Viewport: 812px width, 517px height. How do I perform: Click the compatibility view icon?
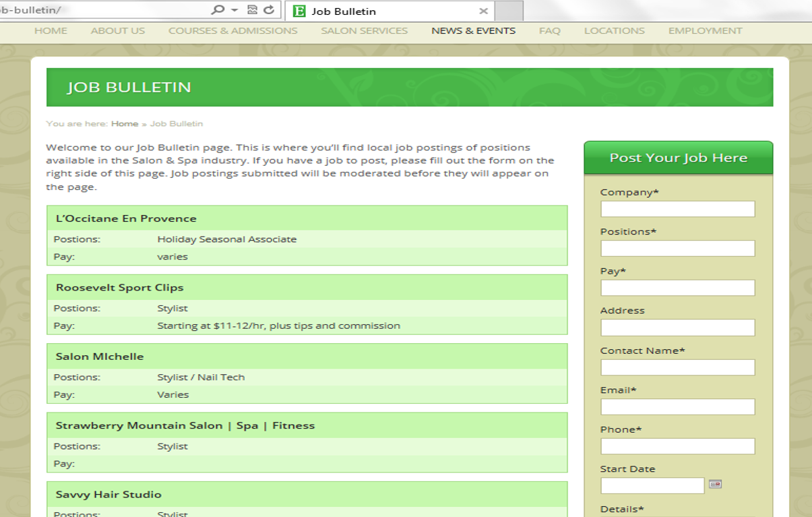[253, 10]
